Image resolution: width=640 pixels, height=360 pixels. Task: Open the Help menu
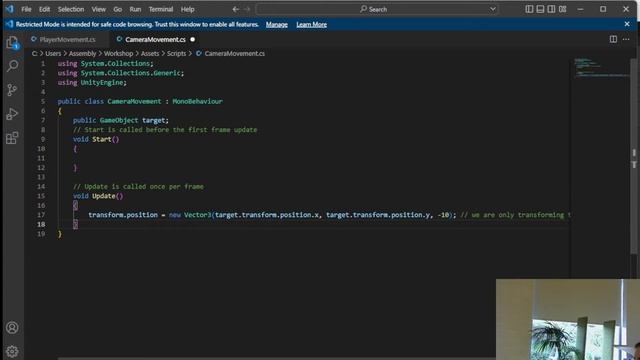coord(187,9)
